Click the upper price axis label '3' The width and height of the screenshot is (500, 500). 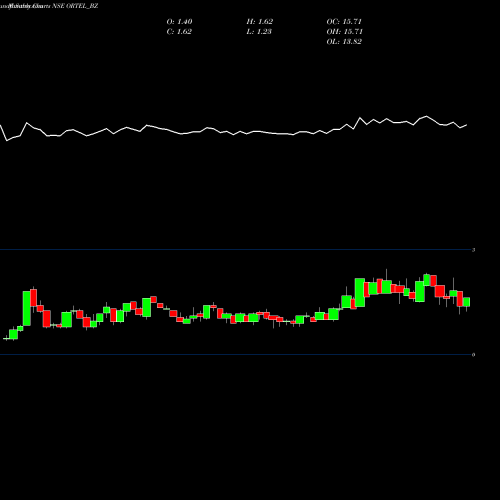pos(473,250)
